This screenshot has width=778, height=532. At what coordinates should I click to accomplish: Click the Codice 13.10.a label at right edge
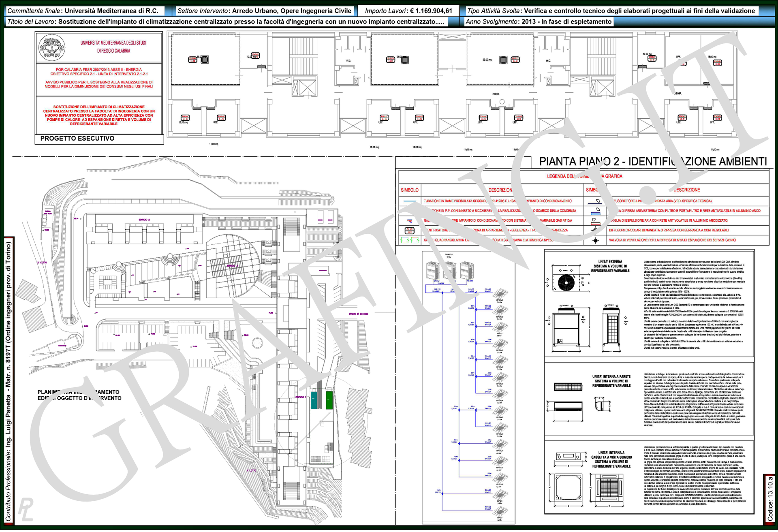pos(770,498)
